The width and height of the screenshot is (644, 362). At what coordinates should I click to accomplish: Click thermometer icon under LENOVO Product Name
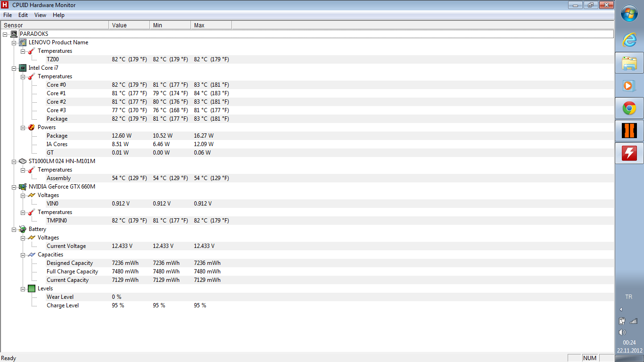coord(32,51)
